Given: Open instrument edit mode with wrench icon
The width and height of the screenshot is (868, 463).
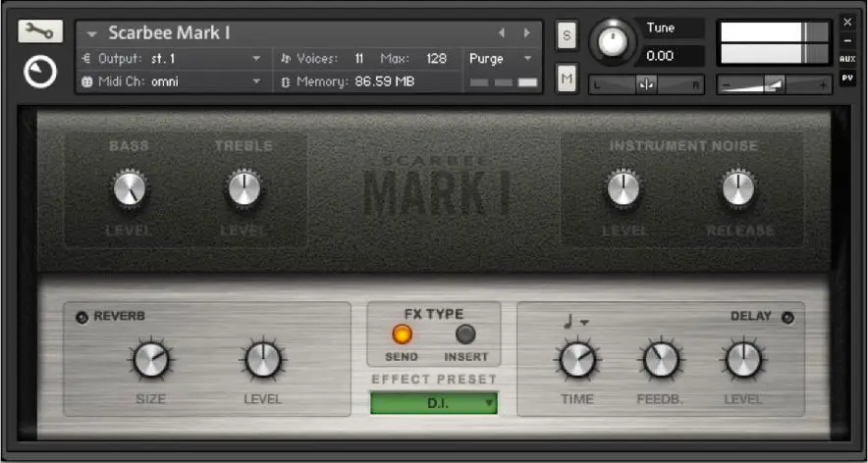Looking at the screenshot, I should tap(40, 31).
